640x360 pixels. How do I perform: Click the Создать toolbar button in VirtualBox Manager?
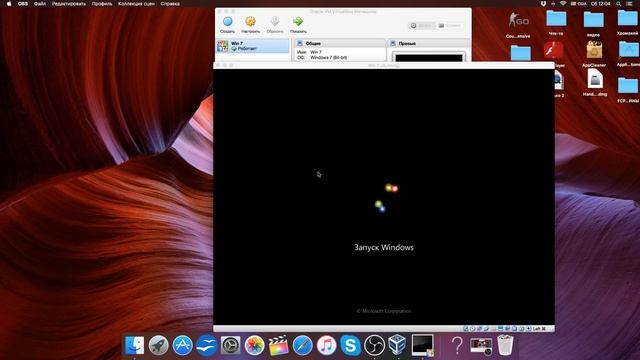coord(227,24)
